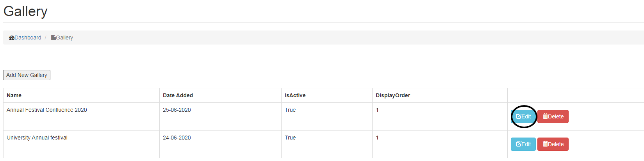The width and height of the screenshot is (644, 161).
Task: Click the IsActive column header
Action: pos(295,95)
